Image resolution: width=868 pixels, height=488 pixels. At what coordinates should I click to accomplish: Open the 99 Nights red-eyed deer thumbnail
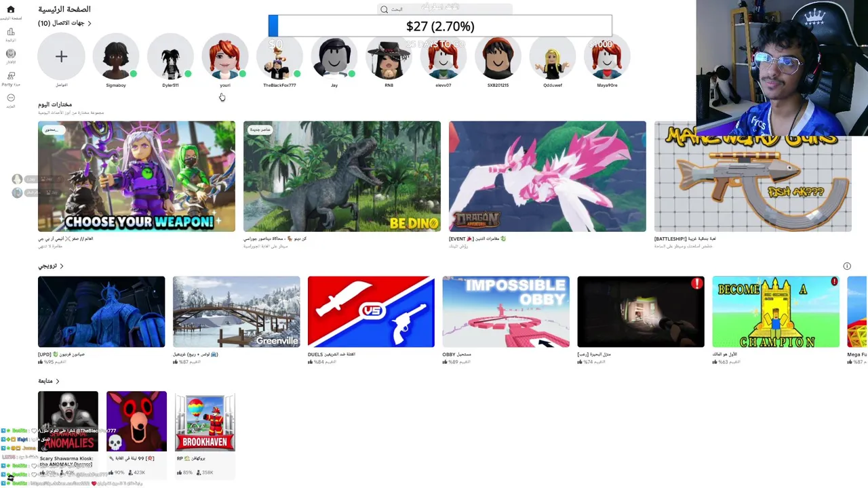(x=136, y=421)
